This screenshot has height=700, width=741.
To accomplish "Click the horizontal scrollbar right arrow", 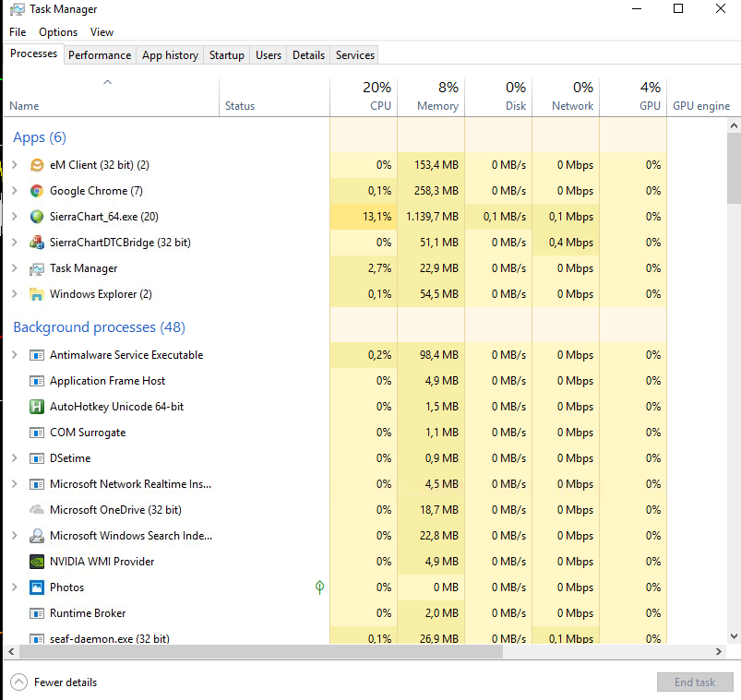I will pyautogui.click(x=719, y=651).
